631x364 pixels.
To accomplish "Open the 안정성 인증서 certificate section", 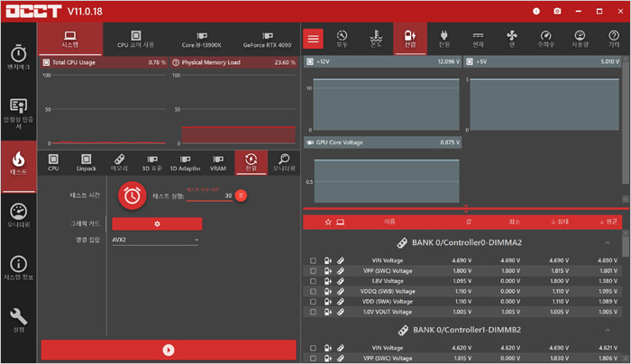I will (19, 113).
